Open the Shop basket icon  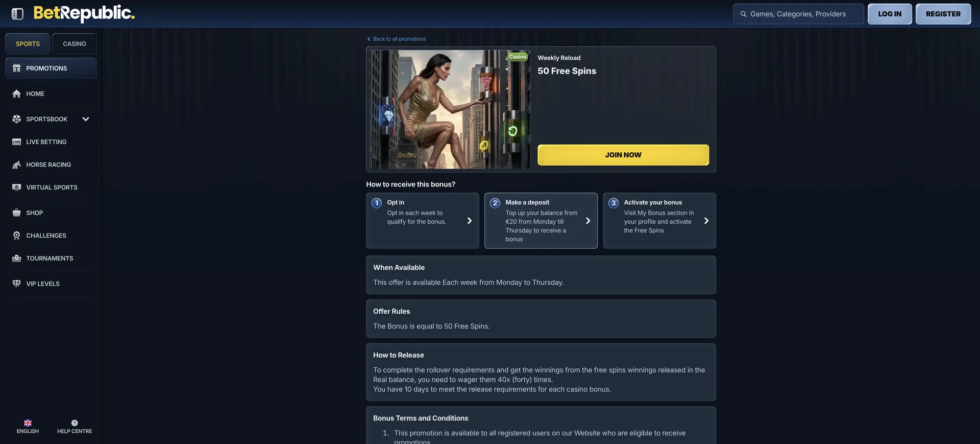[16, 213]
